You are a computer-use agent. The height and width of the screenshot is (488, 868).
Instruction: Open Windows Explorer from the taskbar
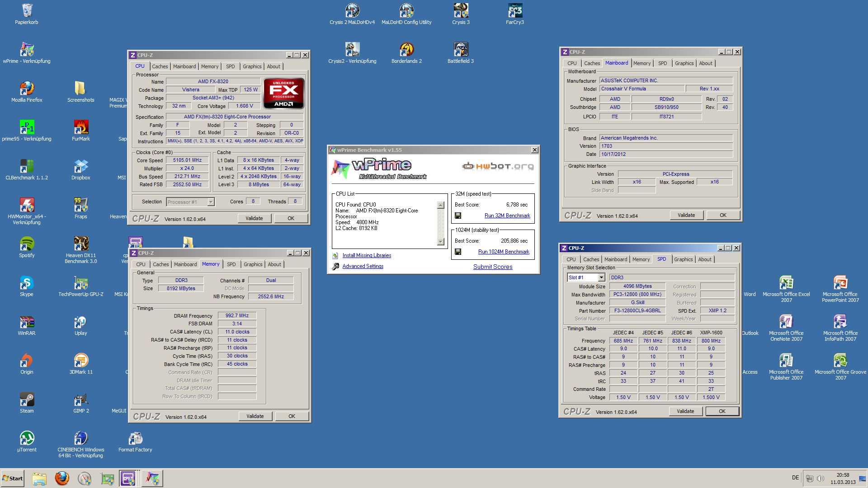39,478
